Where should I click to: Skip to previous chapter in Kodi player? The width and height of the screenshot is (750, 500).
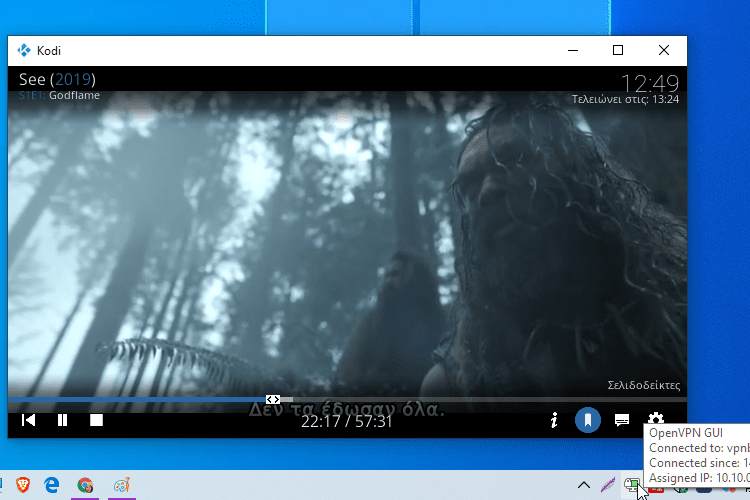click(x=28, y=420)
